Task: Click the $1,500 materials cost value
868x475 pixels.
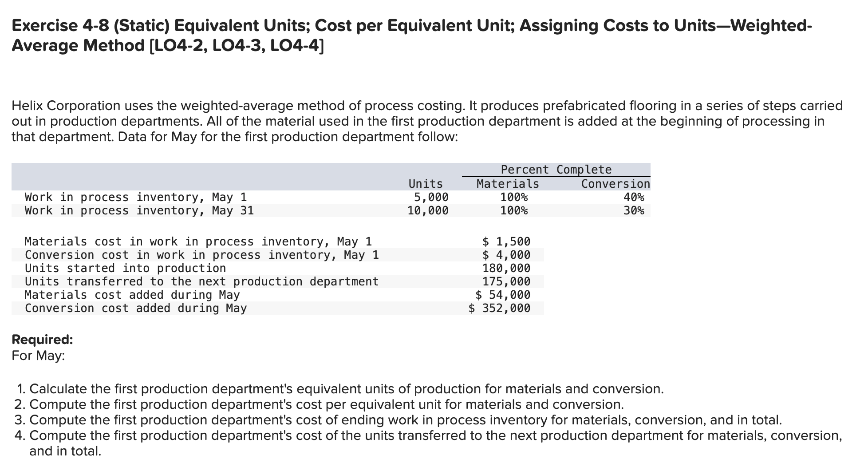Action: (506, 241)
